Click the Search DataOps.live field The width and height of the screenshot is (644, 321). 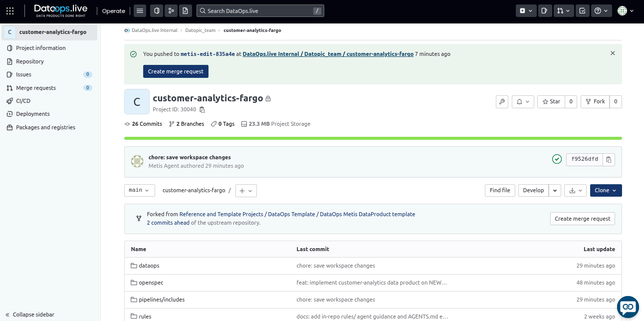(260, 10)
